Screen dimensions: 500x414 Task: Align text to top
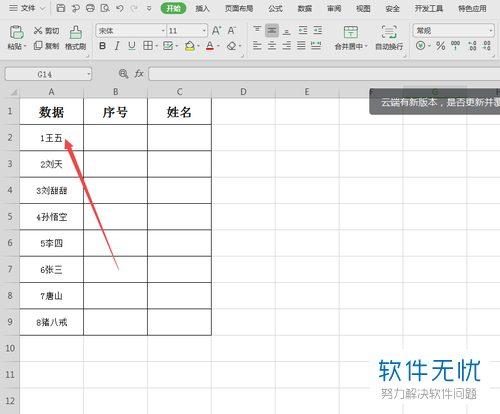pos(257,30)
